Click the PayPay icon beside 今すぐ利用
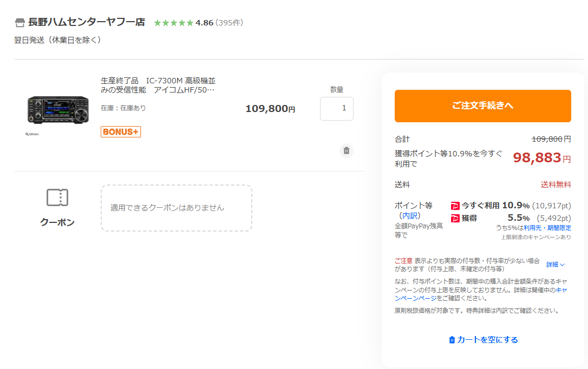Image resolution: width=588 pixels, height=369 pixels. (x=455, y=206)
